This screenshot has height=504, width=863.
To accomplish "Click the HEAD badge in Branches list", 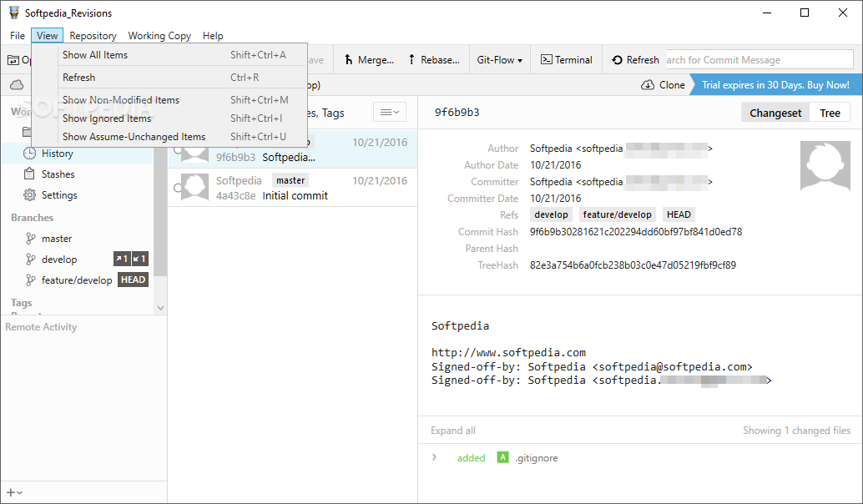I will point(134,280).
